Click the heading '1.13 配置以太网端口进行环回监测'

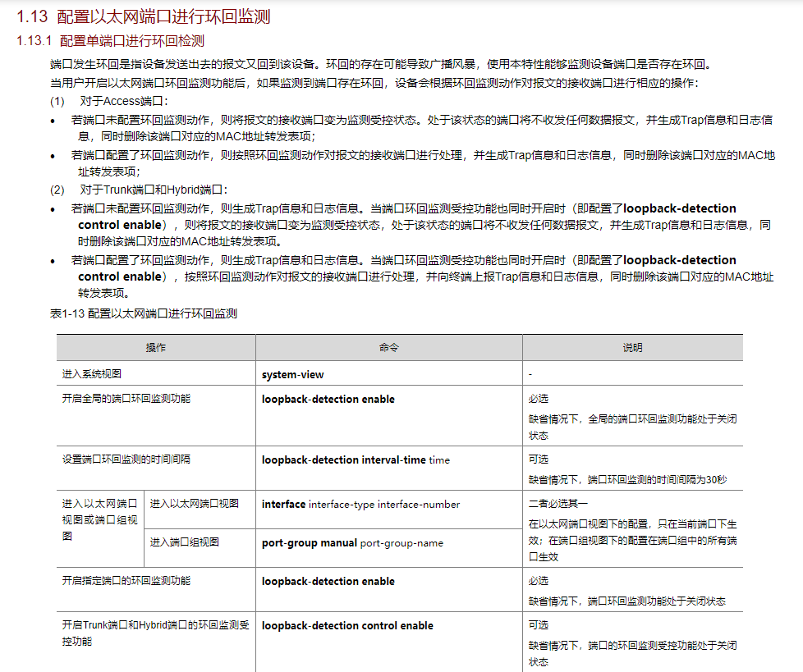pyautogui.click(x=144, y=16)
